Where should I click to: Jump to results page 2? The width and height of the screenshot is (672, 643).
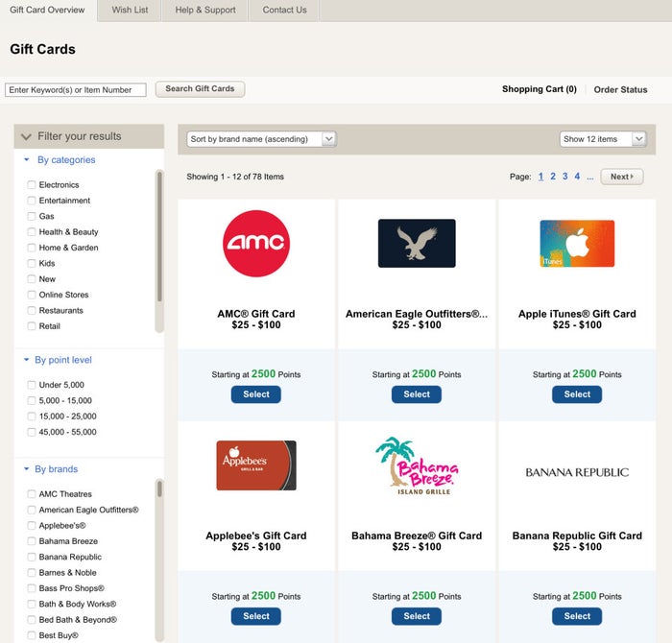(553, 177)
